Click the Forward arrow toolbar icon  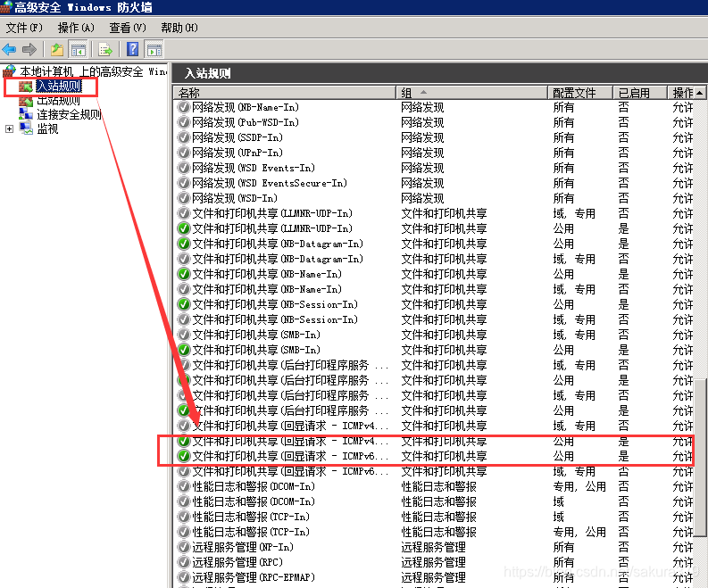click(29, 49)
